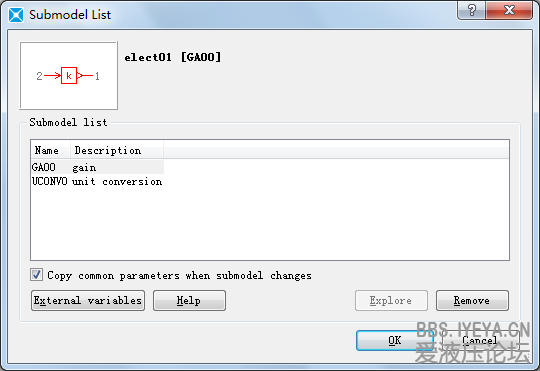The image size is (540, 371).
Task: Click the Submodel List app icon in title bar
Action: [16, 15]
